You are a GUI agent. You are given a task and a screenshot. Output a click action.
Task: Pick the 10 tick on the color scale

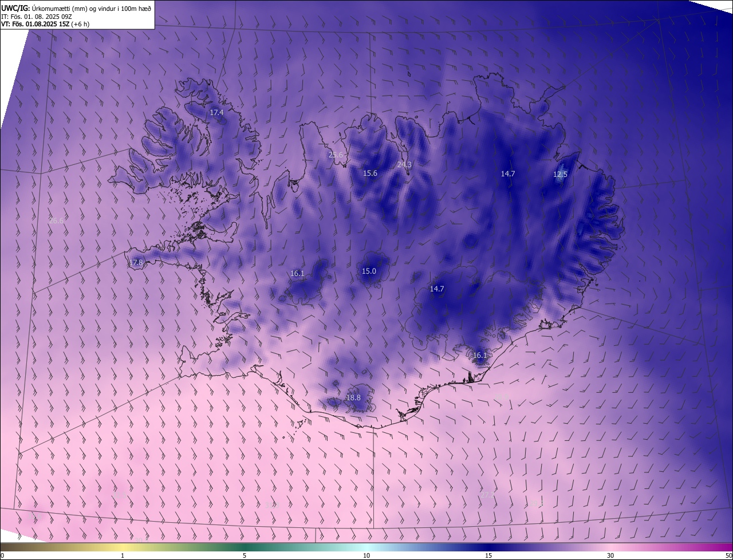[366, 555]
